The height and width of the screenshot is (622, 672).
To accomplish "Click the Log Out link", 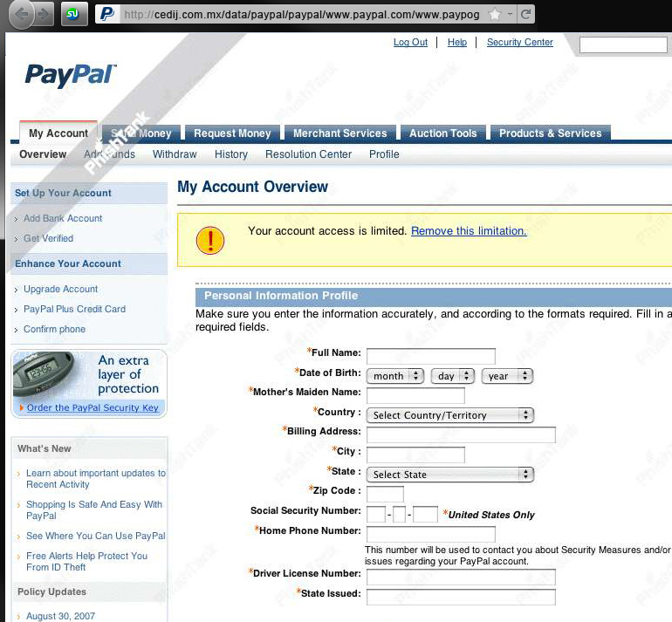I will click(x=410, y=42).
